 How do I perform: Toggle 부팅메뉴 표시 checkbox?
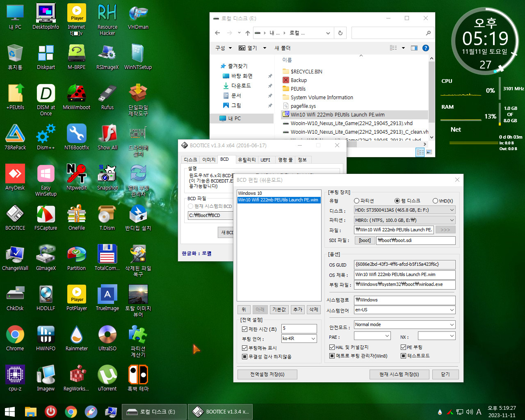(x=244, y=348)
